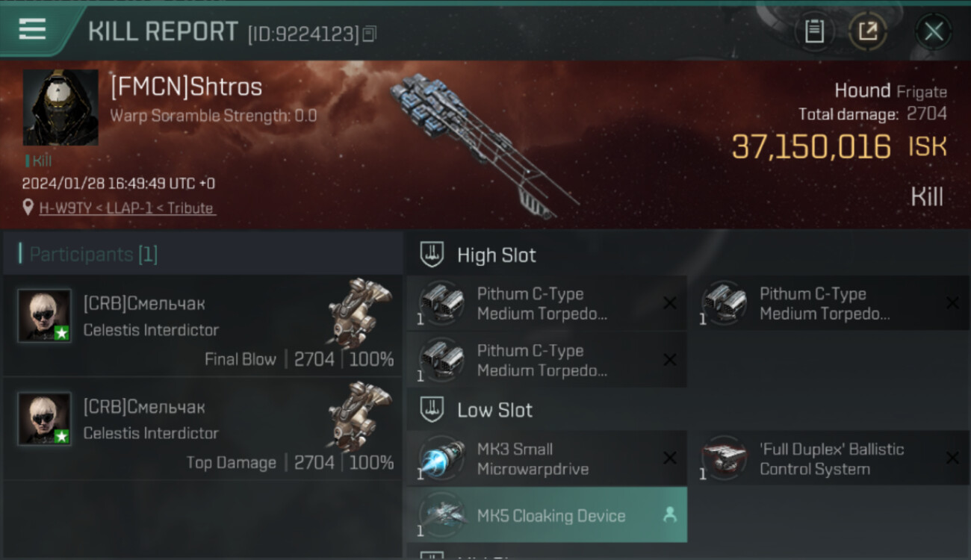Select the MK5 Cloaking Device module
This screenshot has height=560, width=971.
(x=547, y=514)
